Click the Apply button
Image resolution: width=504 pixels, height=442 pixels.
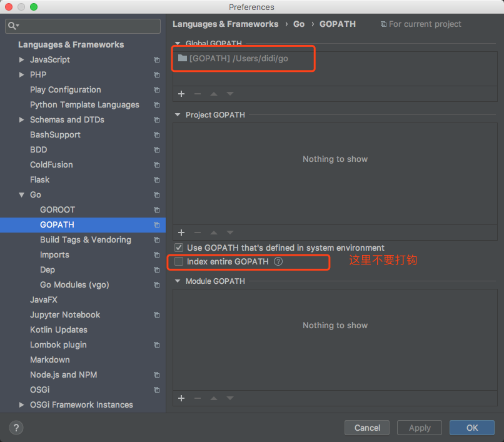tap(420, 428)
